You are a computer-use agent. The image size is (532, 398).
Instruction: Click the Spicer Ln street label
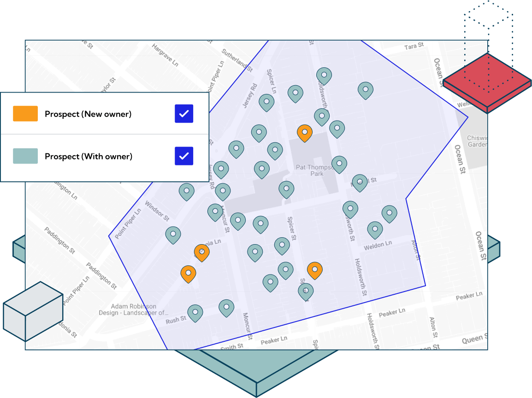point(272,82)
